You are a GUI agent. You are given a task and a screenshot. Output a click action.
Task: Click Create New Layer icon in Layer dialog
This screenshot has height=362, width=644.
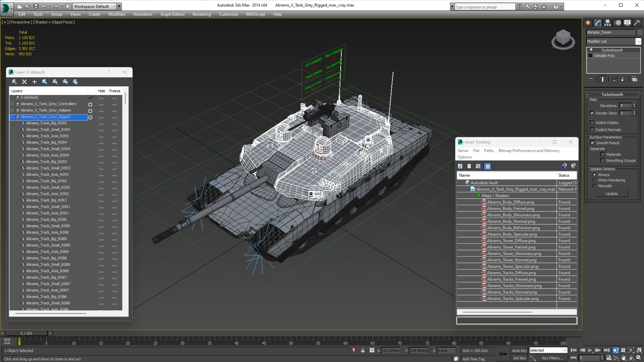[x=14, y=82]
